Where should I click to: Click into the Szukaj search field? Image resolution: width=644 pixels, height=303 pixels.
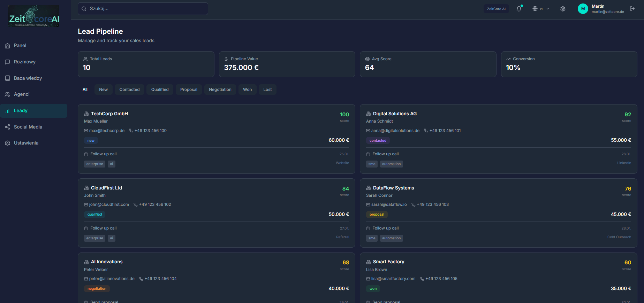143,9
